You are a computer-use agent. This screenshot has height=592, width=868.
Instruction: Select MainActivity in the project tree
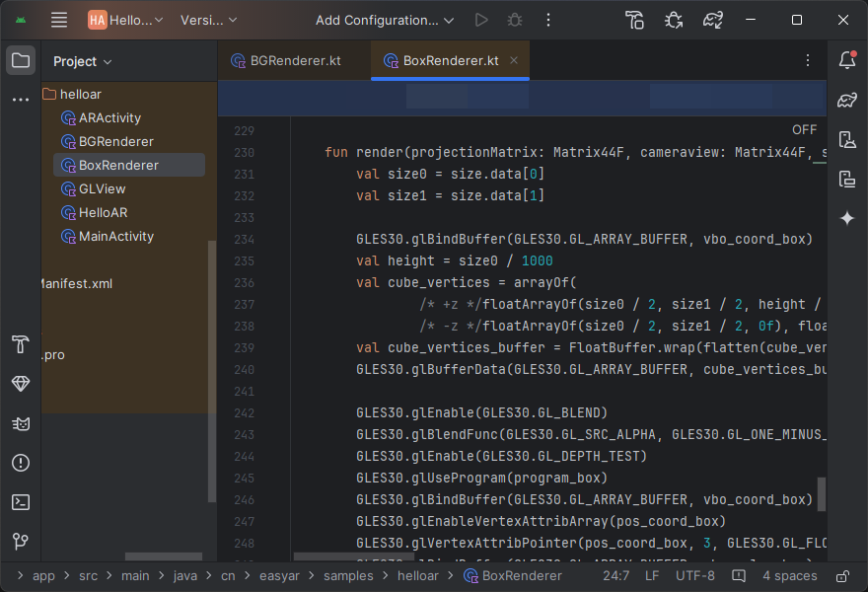(x=115, y=236)
